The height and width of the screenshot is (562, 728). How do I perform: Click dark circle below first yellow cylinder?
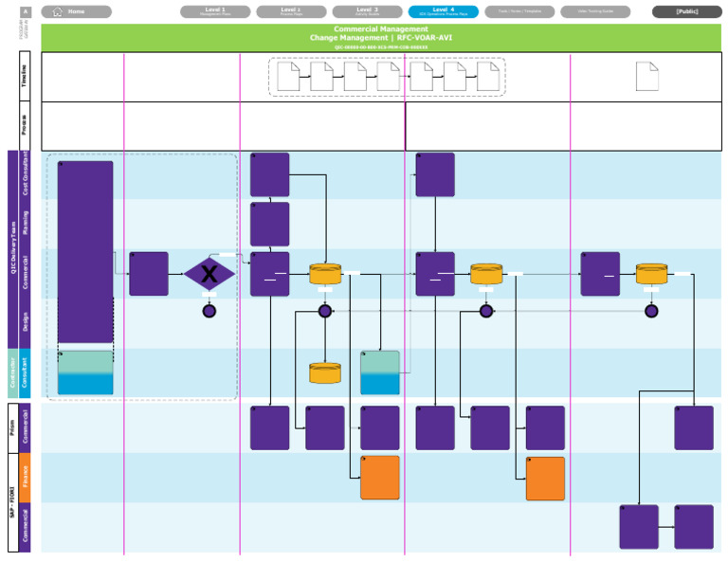point(325,311)
